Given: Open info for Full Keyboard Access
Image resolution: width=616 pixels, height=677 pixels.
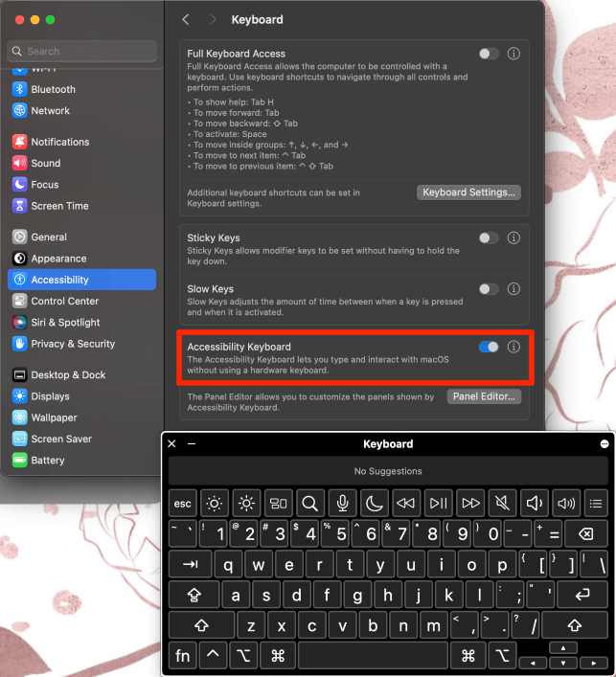Looking at the screenshot, I should [513, 54].
